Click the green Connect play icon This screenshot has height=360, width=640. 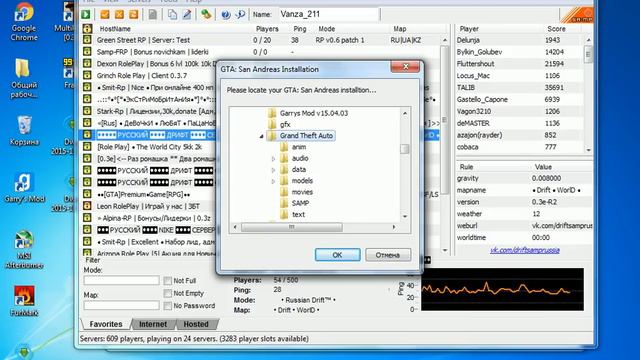pyautogui.click(x=86, y=14)
